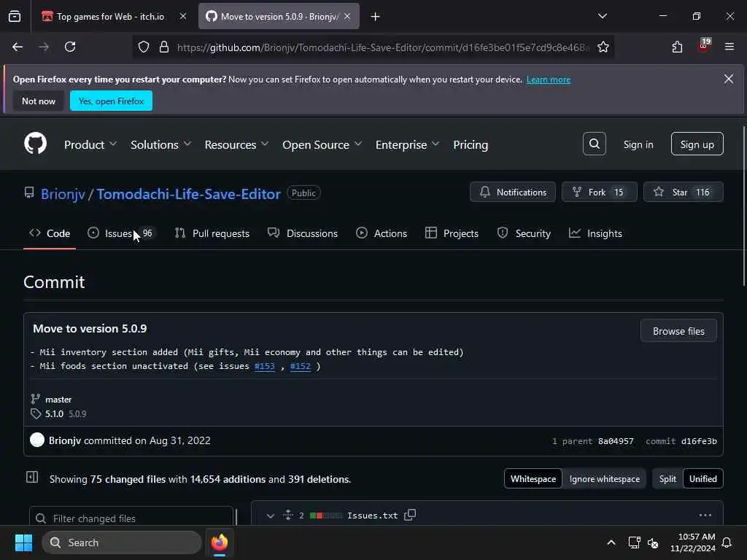
Task: Click the GitHub Octocat logo
Action: point(35,144)
